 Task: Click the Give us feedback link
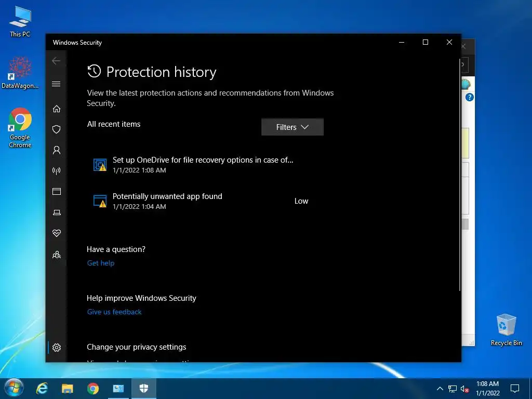click(114, 312)
